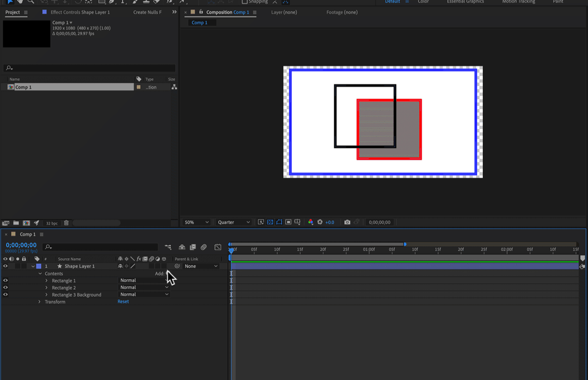
Task: Click the snapshot camera icon in viewer
Action: pos(347,222)
